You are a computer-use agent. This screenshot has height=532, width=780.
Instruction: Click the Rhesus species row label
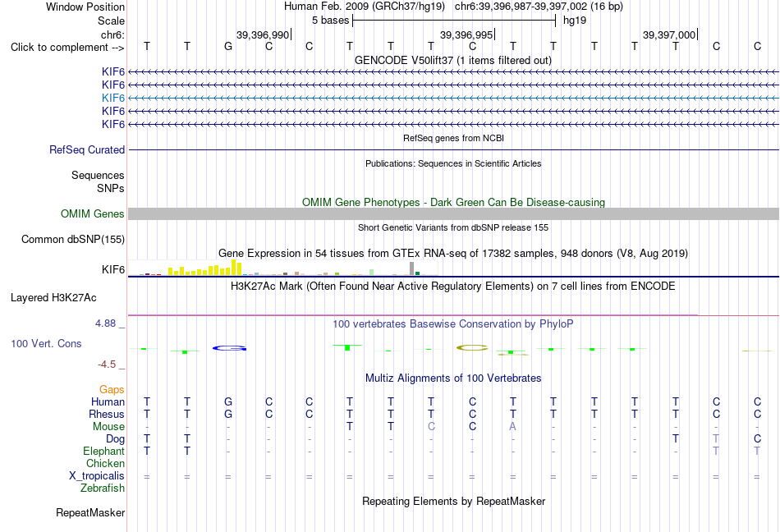coord(107,414)
